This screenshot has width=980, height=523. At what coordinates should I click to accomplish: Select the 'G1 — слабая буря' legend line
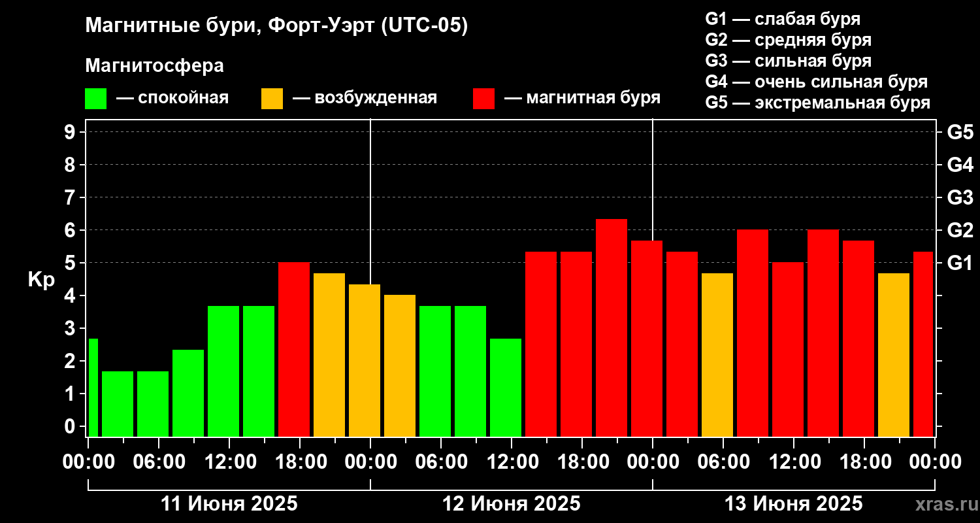click(x=783, y=19)
